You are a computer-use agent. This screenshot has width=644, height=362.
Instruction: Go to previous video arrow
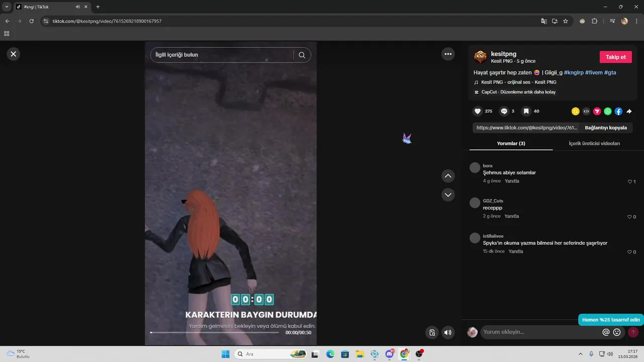[448, 176]
